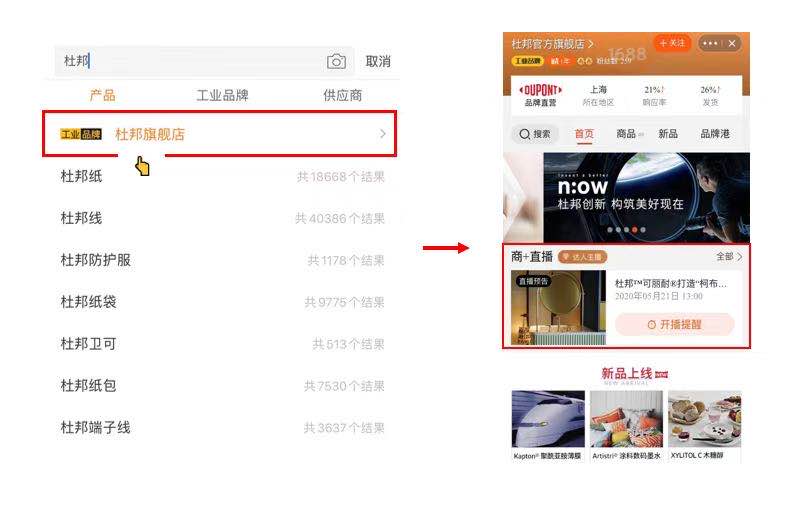Click the clock icon on 开播提醒

click(x=651, y=324)
